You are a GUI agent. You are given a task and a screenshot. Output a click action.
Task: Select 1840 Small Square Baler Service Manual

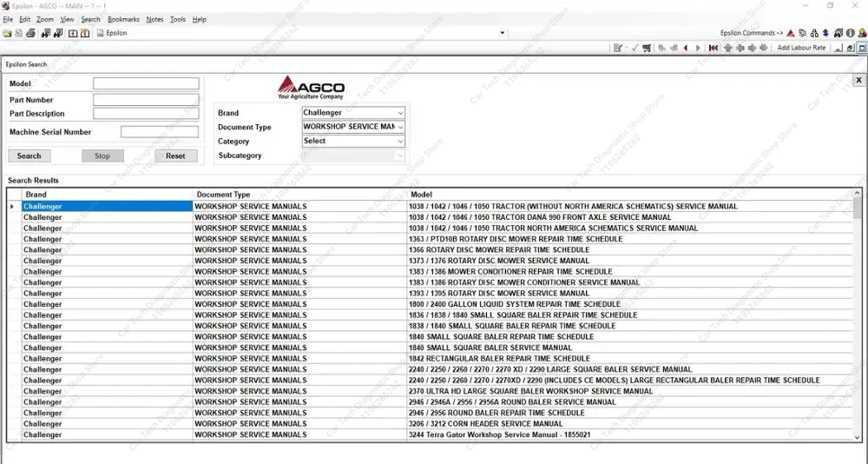pos(437,348)
